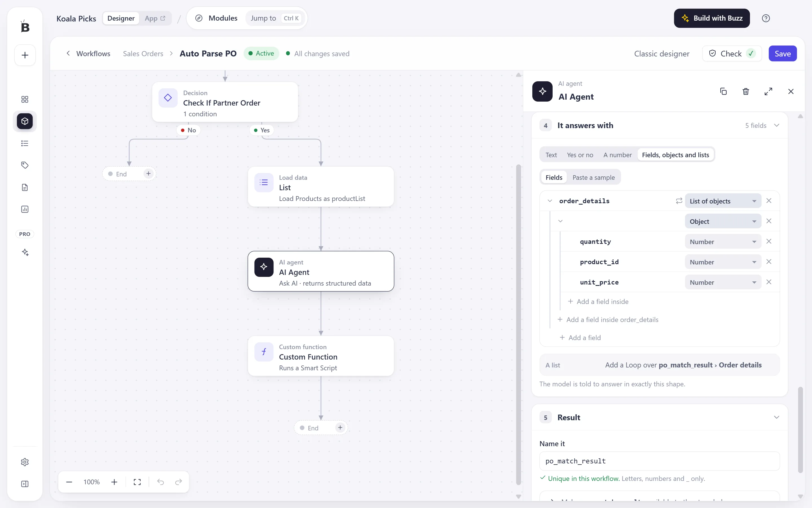Zoom in the workflow canvas
Viewport: 812px width, 508px height.
[x=114, y=482]
